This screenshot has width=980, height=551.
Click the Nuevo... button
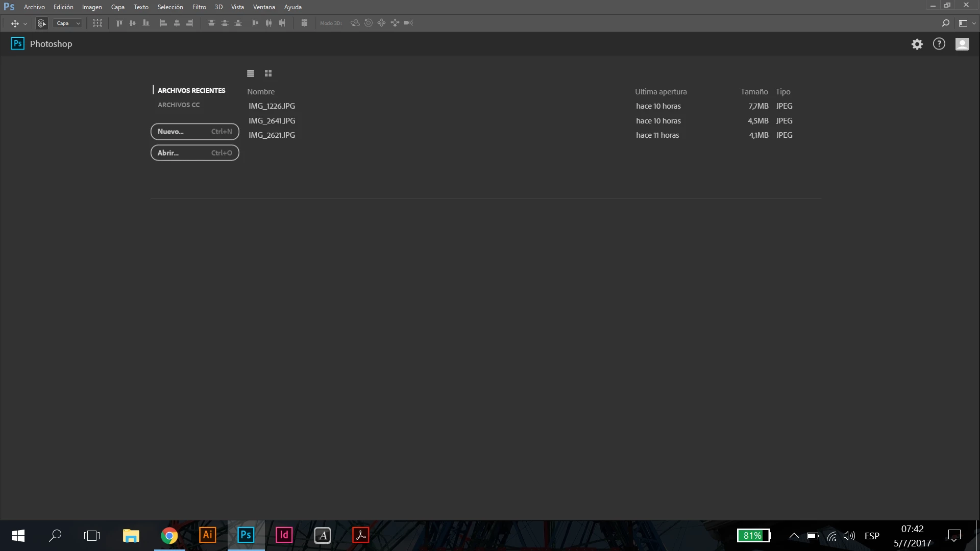pyautogui.click(x=194, y=132)
